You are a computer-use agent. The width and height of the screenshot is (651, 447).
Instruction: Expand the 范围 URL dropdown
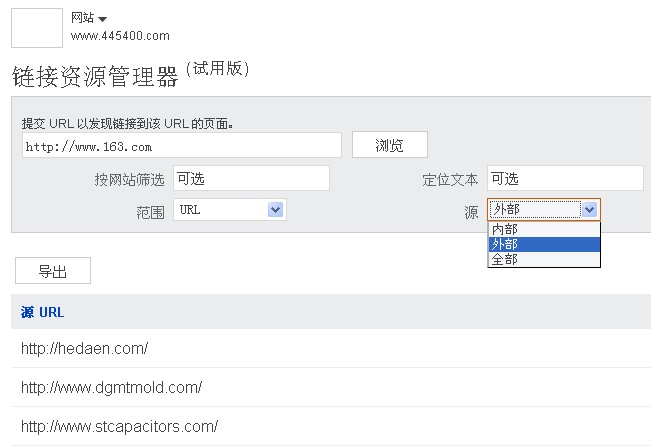tap(276, 210)
